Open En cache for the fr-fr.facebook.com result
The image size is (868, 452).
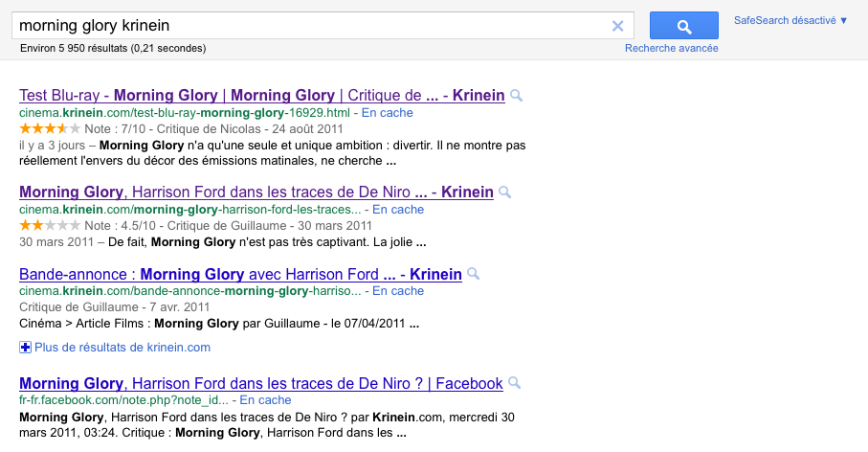coord(265,400)
